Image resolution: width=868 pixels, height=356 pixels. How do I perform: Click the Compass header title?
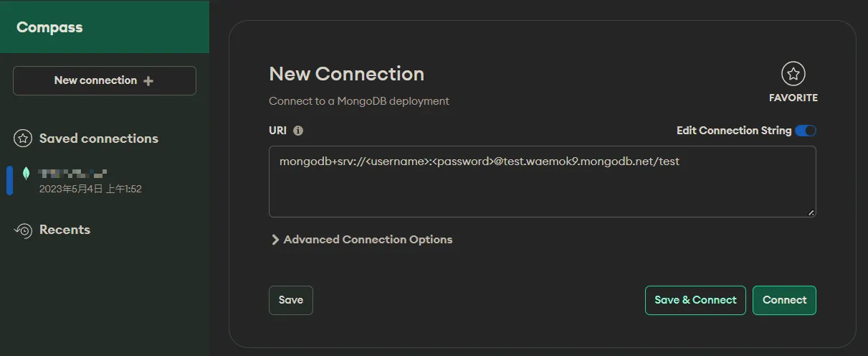49,27
